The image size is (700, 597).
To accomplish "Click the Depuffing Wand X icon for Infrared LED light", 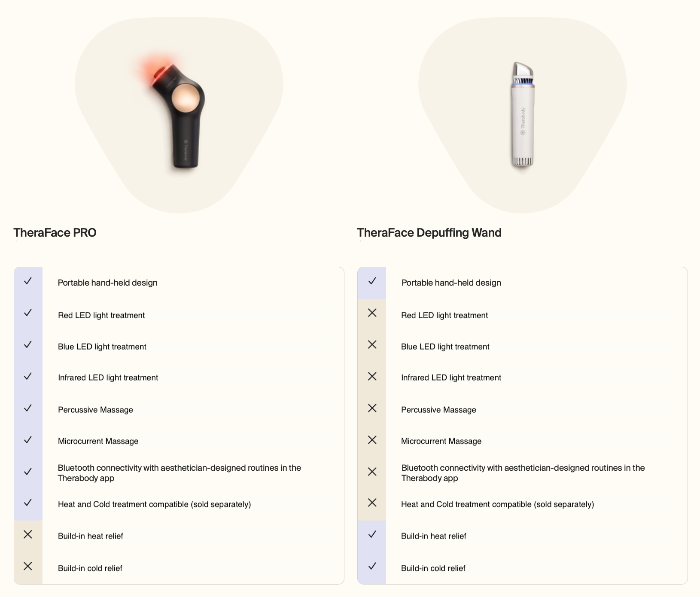I will (x=372, y=376).
